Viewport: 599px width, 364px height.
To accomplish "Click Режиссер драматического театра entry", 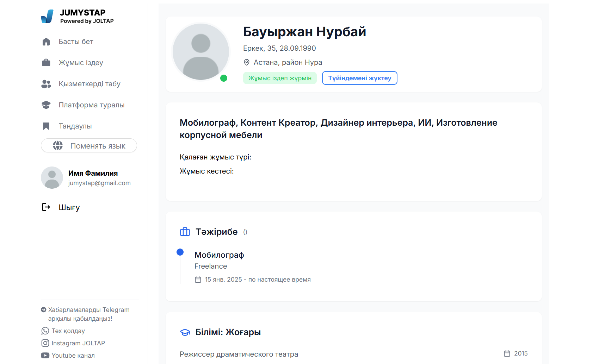I will 239,354.
